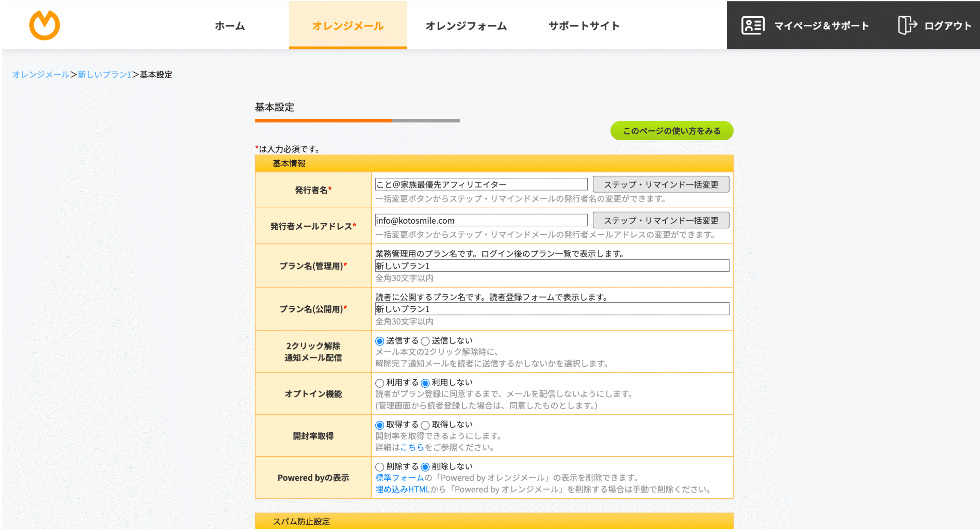Click このページの使い方をみる button
Image resolution: width=980 pixels, height=529 pixels.
coord(672,130)
